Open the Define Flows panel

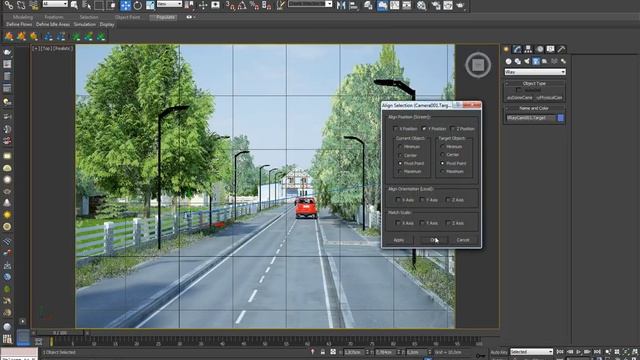pyautogui.click(x=19, y=24)
